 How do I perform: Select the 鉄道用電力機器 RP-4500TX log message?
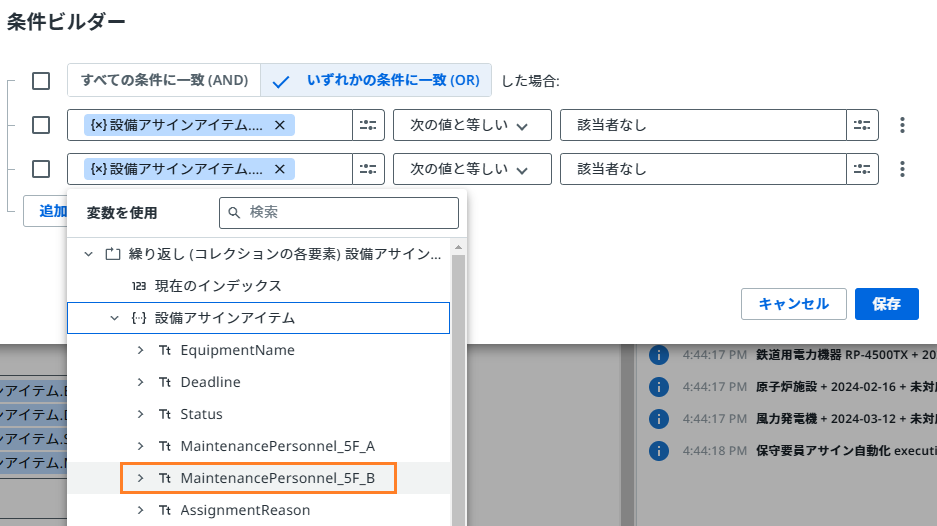[846, 355]
